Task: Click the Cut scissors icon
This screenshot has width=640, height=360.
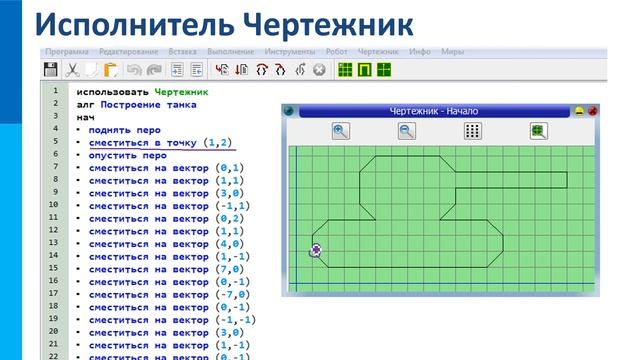Action: (x=72, y=70)
